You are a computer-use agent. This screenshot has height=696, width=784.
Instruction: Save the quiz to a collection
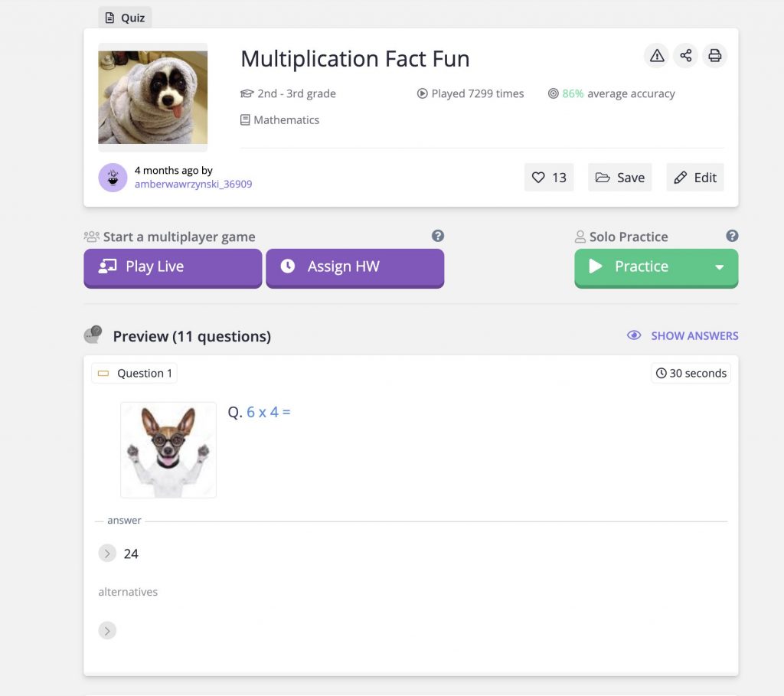pyautogui.click(x=619, y=178)
